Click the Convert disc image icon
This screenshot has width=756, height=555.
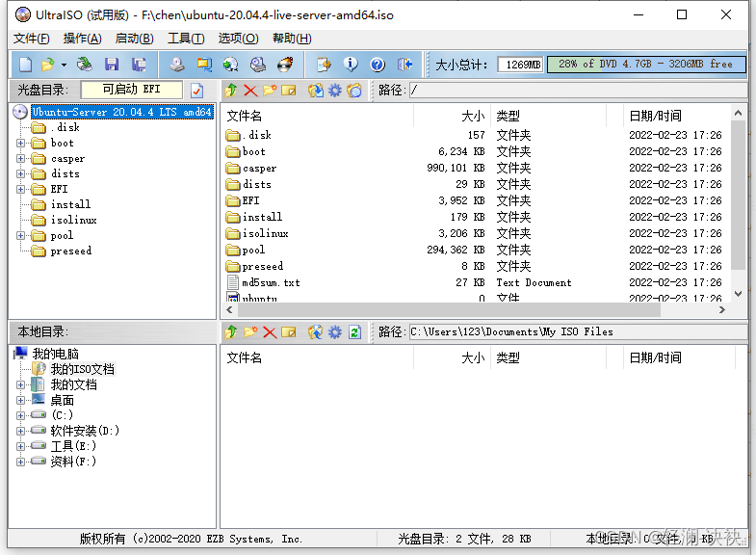tap(231, 65)
